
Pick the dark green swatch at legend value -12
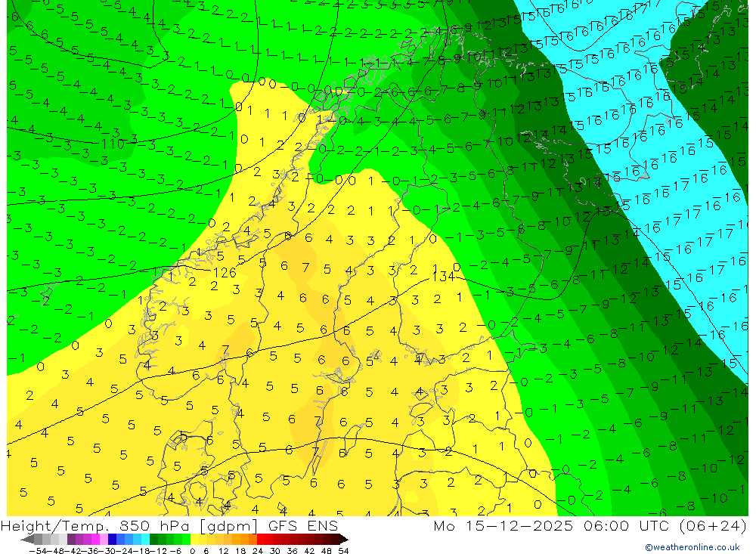pyautogui.click(x=153, y=539)
